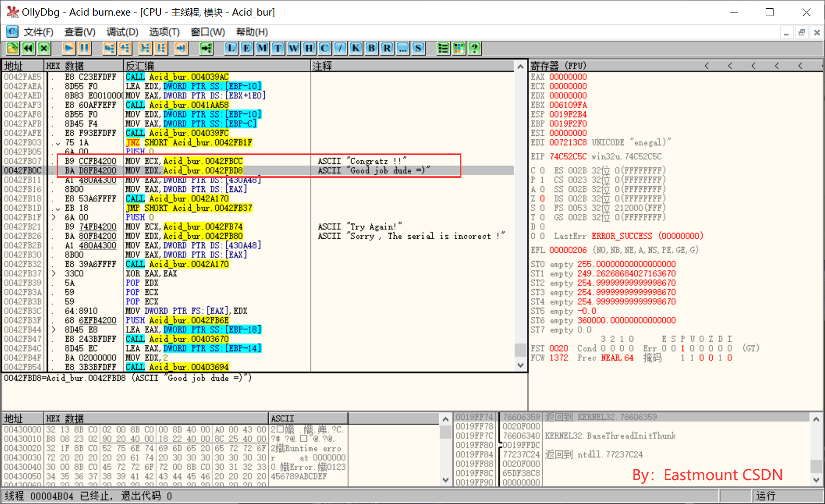Toggle the C flag value
The height and width of the screenshot is (504, 825).
[x=542, y=171]
